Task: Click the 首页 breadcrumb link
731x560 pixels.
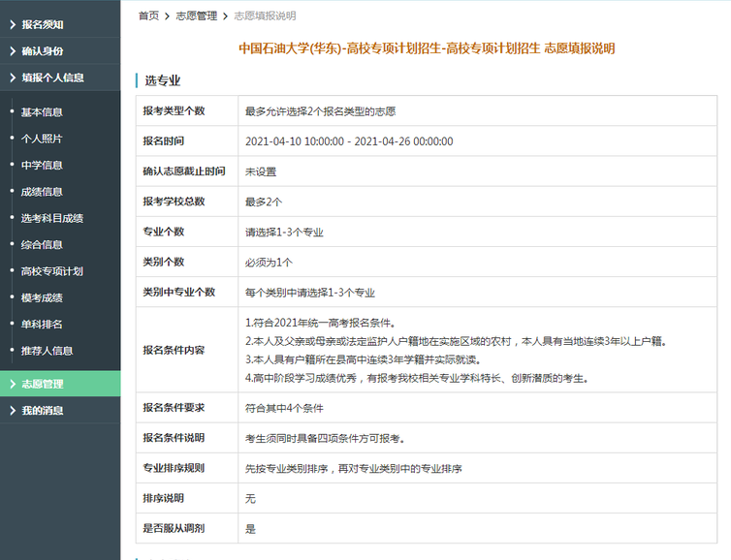Action: click(148, 16)
